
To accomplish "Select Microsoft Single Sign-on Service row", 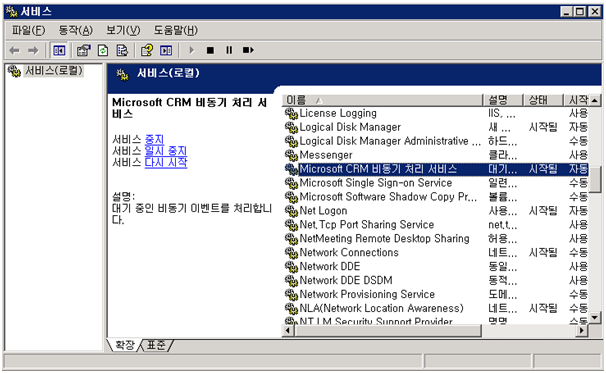I will pyautogui.click(x=436, y=183).
